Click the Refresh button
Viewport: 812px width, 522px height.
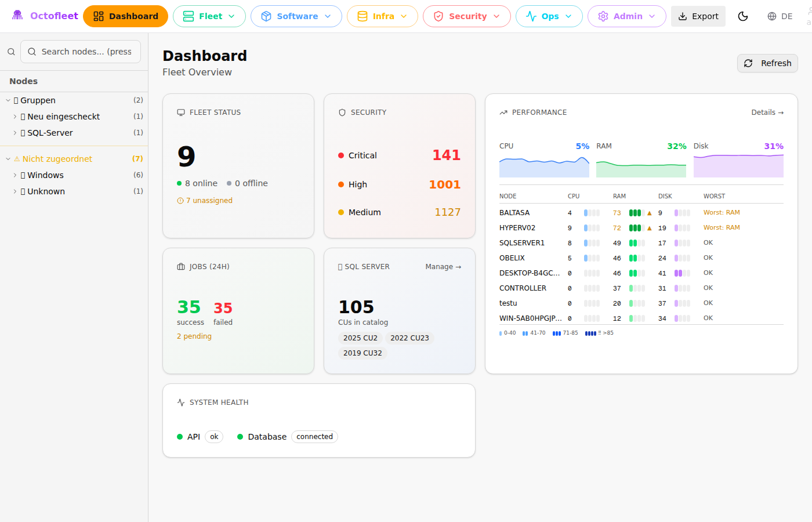767,63
